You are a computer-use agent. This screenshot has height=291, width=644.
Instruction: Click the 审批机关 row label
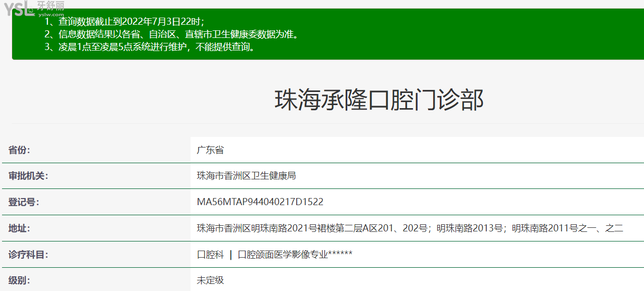(28, 176)
